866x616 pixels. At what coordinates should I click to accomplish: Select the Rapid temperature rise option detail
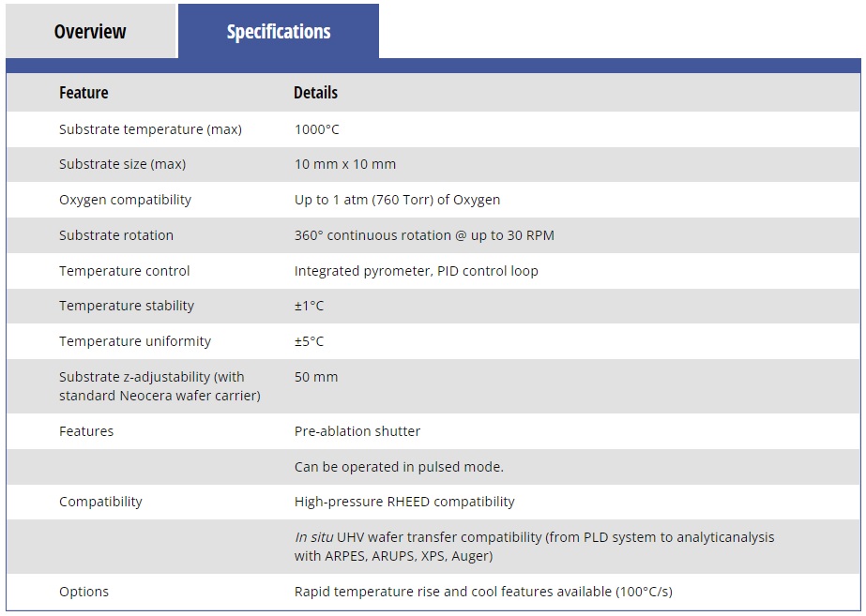pos(483,592)
